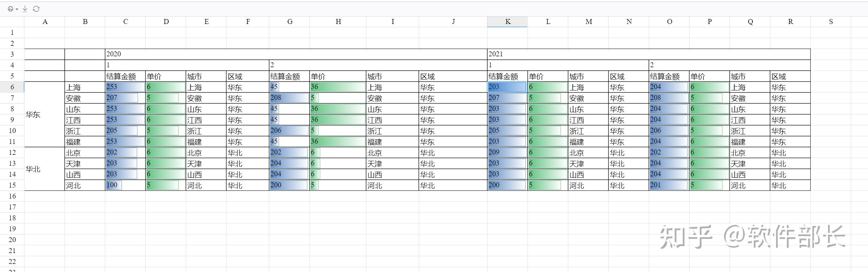Select the column S header
The height and width of the screenshot is (272, 868).
pyautogui.click(x=830, y=21)
